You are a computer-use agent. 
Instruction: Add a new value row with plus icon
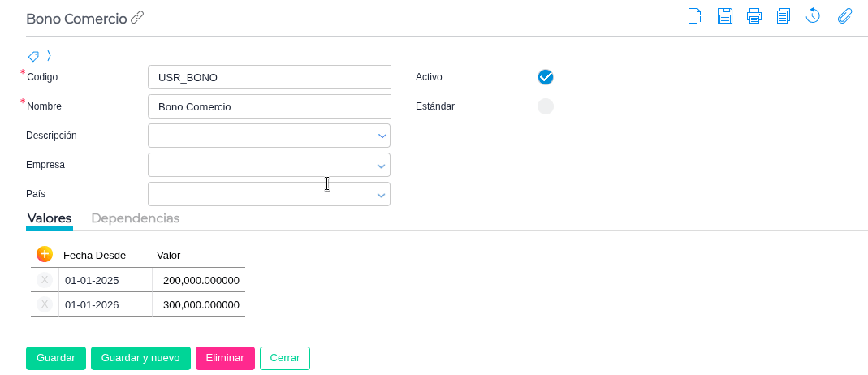click(x=45, y=254)
